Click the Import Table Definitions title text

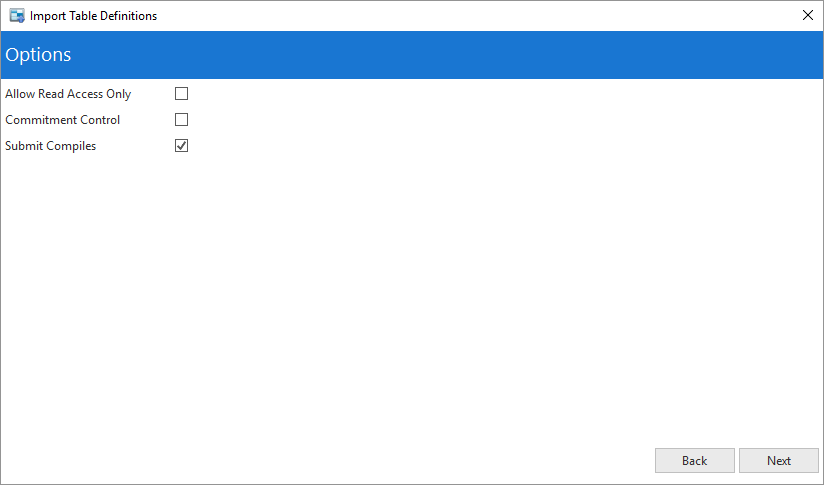tap(93, 16)
